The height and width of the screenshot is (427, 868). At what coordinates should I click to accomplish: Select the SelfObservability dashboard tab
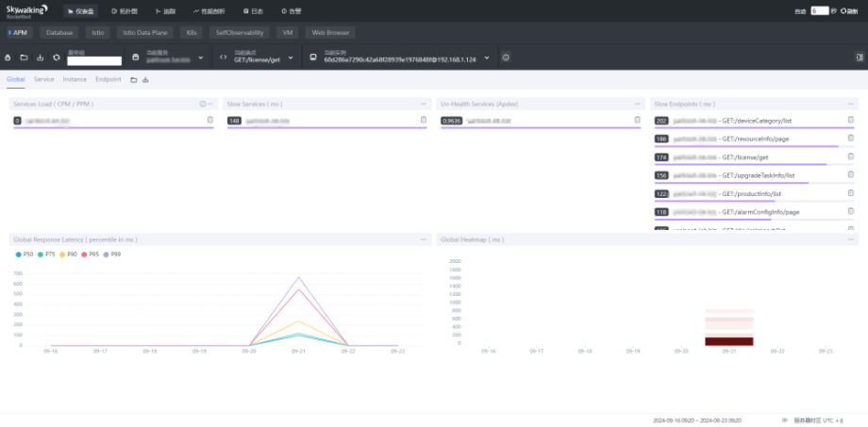coord(240,33)
